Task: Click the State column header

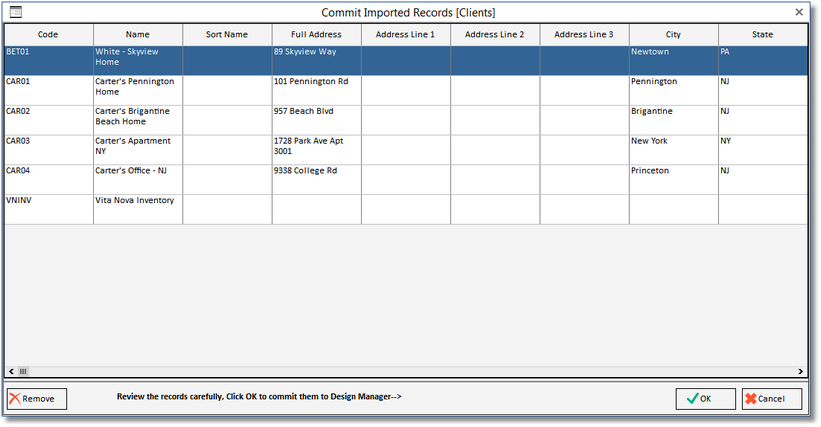Action: [x=763, y=35]
